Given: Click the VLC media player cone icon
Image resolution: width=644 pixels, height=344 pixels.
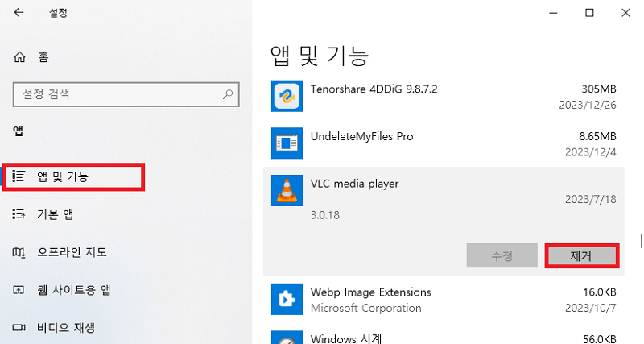Looking at the screenshot, I should click(287, 190).
